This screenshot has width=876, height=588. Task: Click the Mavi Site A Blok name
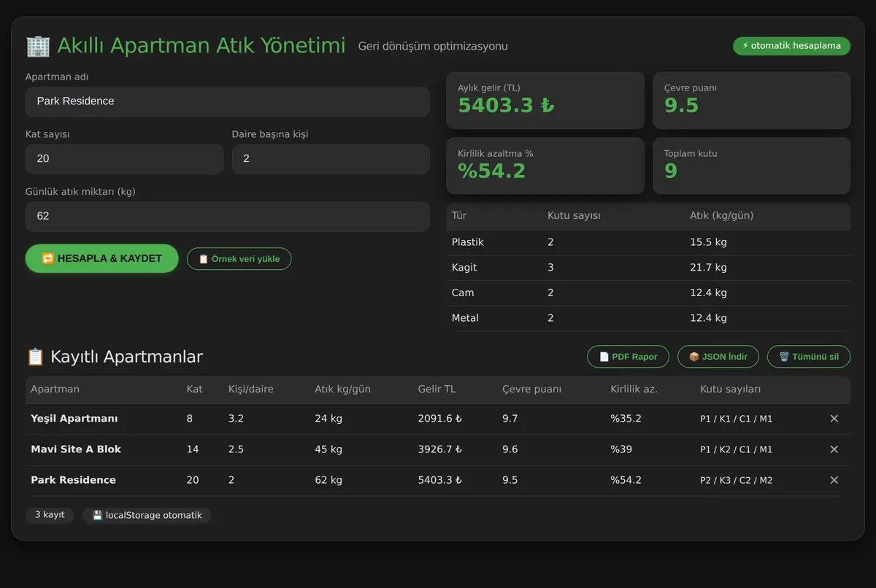coord(76,449)
